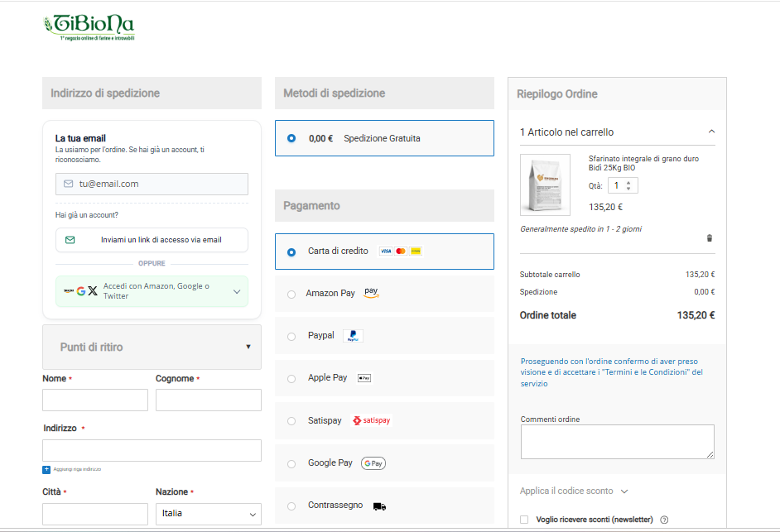Select Spedizione Gratuita shipping radio

click(291, 138)
